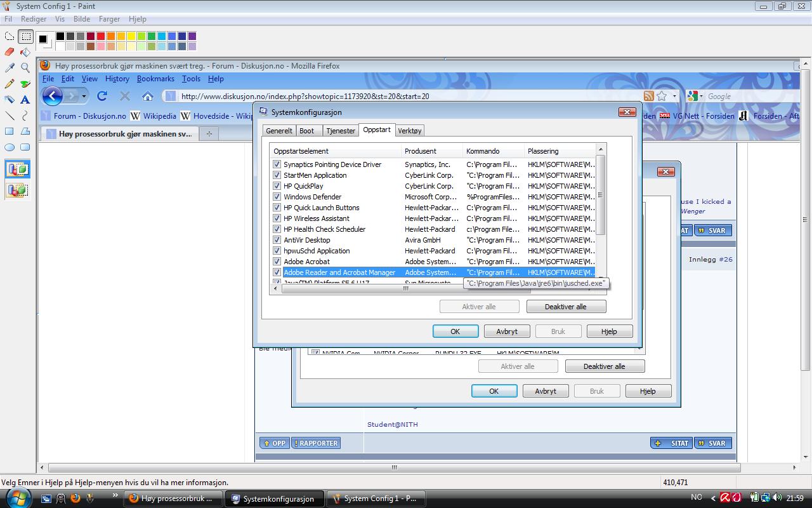
Task: Select the Text tool with letter A
Action: (25, 99)
